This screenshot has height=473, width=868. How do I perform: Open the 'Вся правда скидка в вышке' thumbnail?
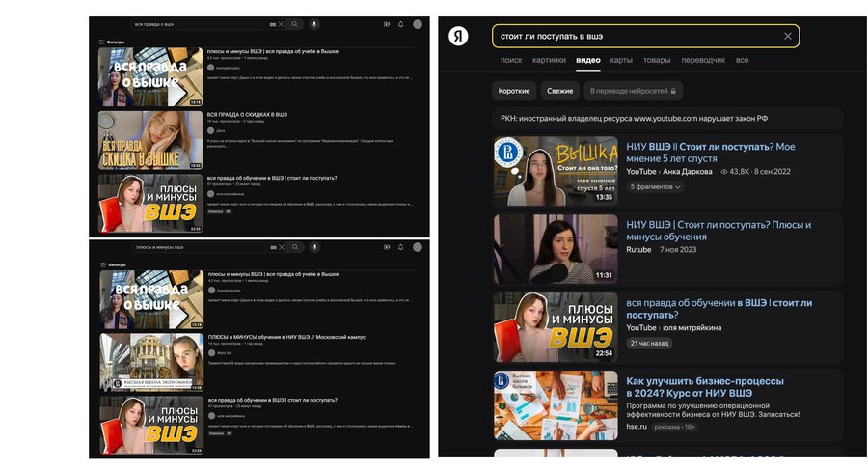tap(150, 140)
